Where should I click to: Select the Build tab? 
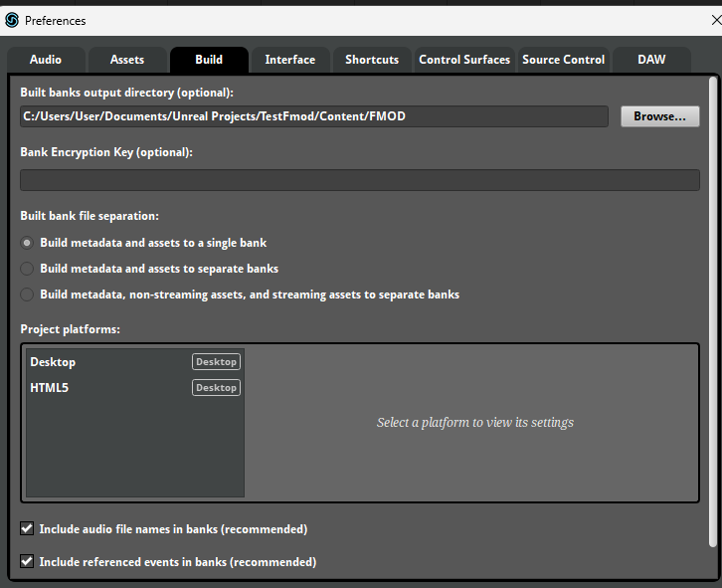click(209, 60)
